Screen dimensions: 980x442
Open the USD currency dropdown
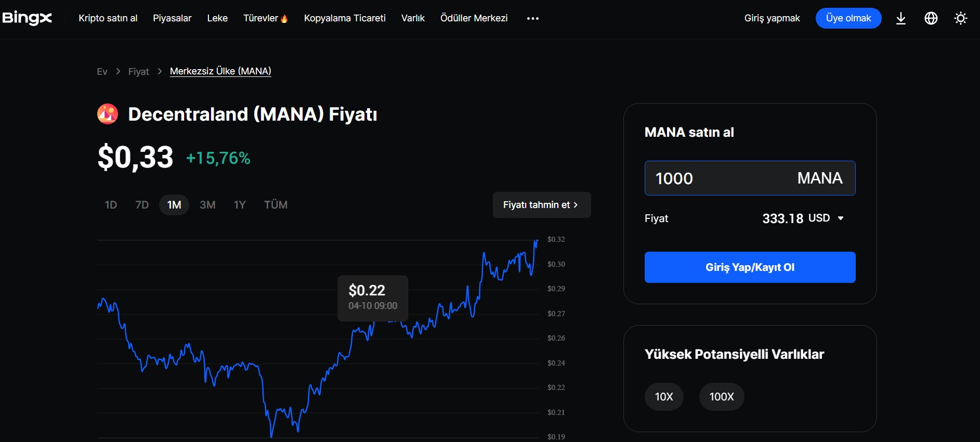pyautogui.click(x=826, y=218)
